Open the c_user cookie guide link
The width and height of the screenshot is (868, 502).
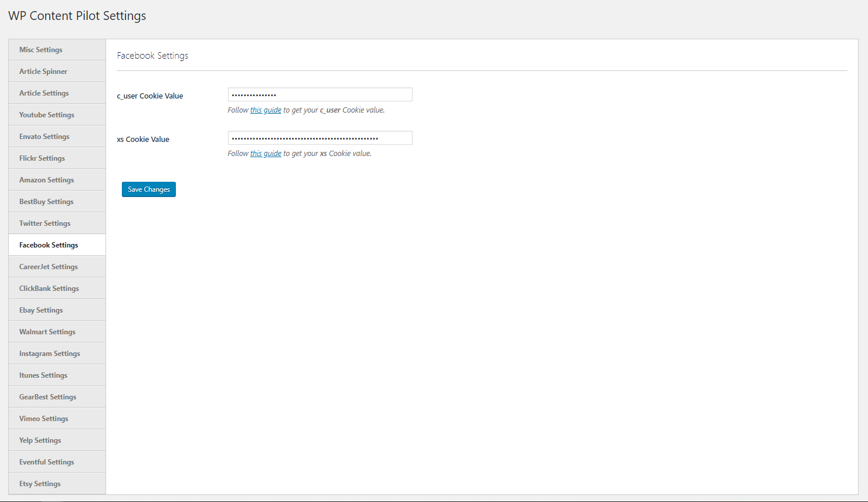265,110
